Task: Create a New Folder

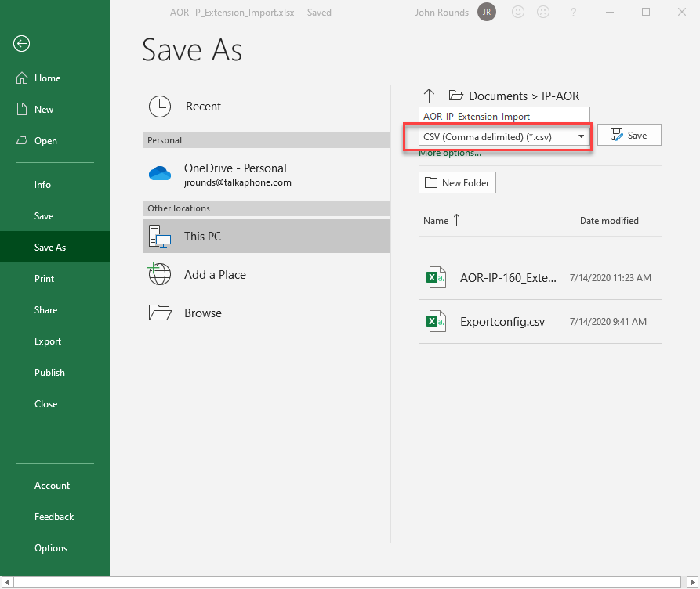Action: [457, 183]
